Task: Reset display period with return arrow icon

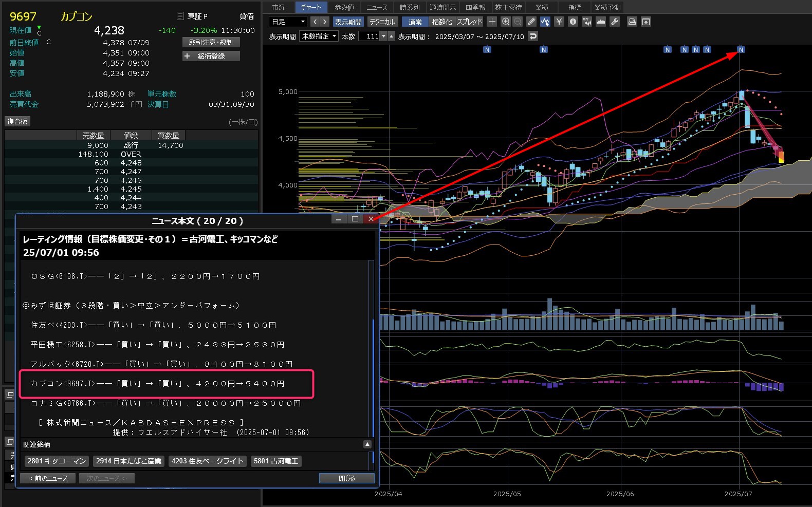Action: (533, 36)
